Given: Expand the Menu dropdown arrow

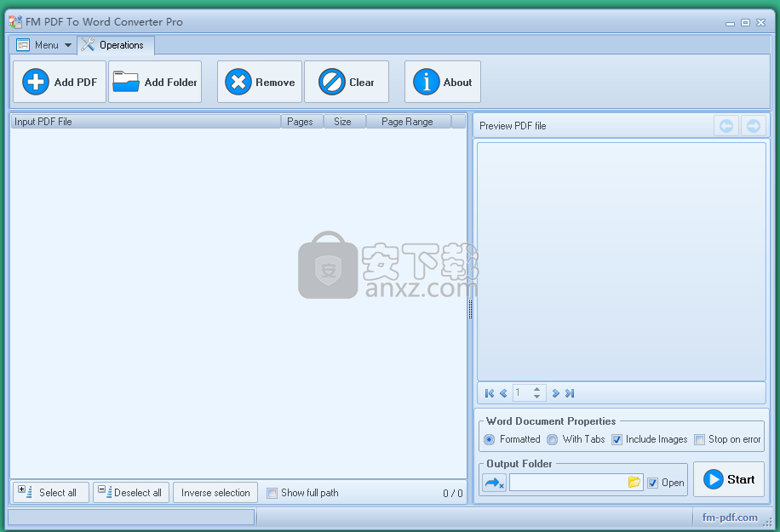Looking at the screenshot, I should 68,45.
